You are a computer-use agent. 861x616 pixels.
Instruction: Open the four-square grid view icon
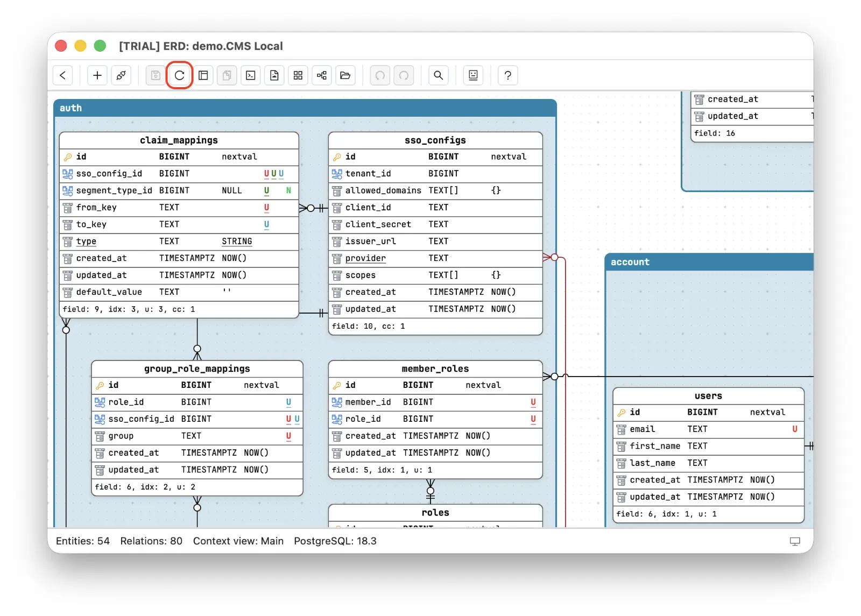298,75
